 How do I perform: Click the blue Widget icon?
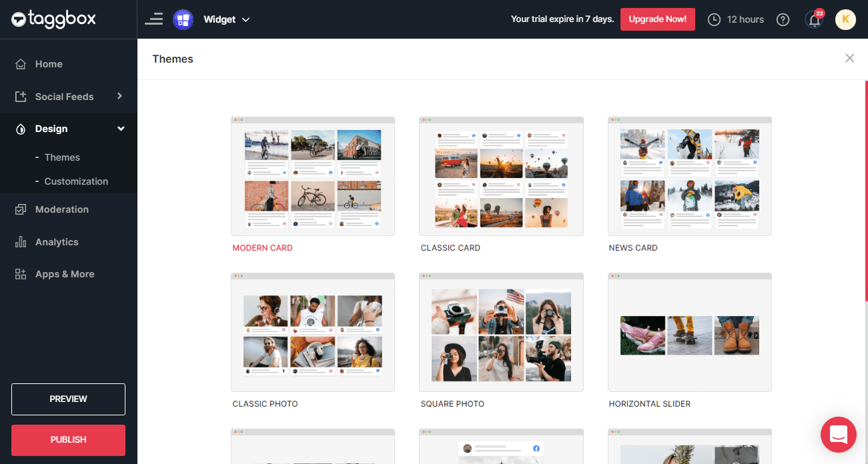pos(183,19)
